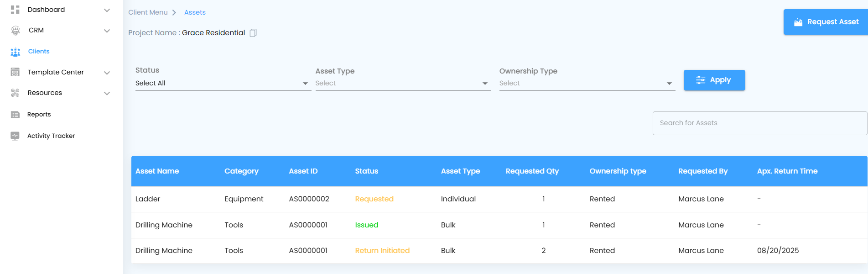868x274 pixels.
Task: Expand the Template Center chevron
Action: 107,73
